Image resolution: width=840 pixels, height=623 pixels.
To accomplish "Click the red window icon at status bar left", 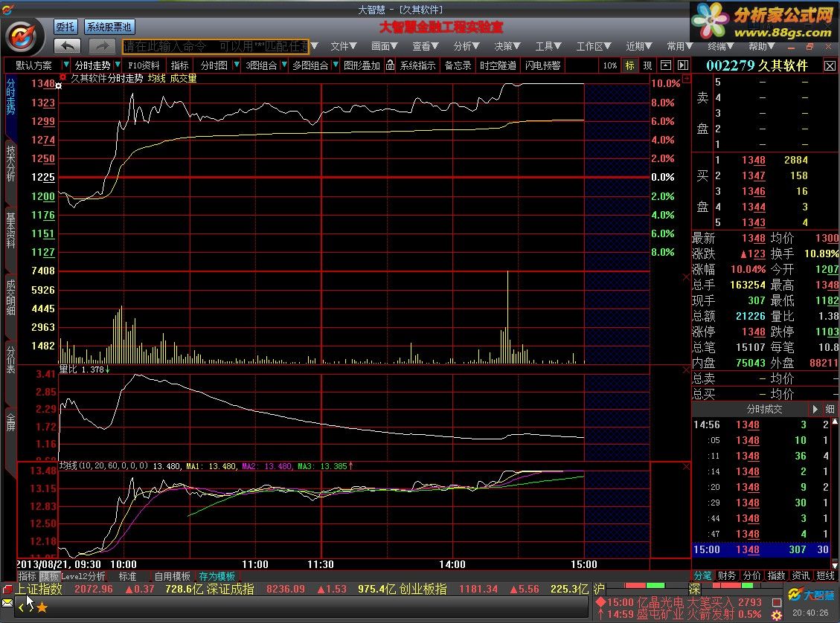I will pyautogui.click(x=7, y=589).
